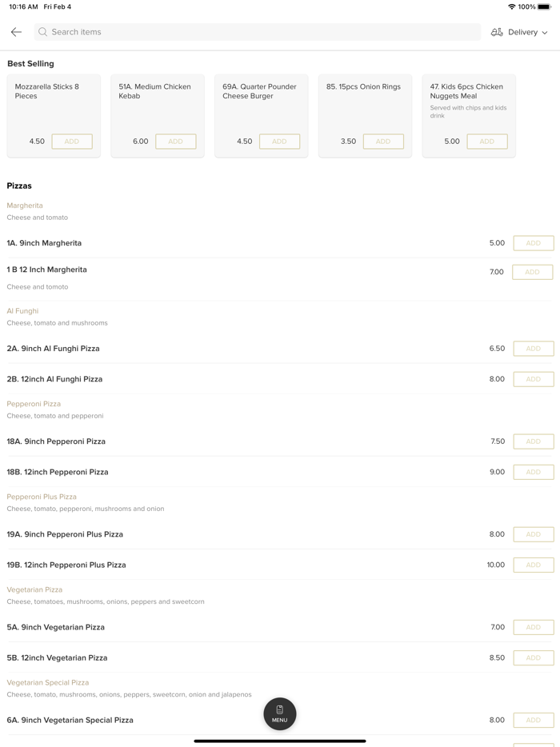This screenshot has height=747, width=560.
Task: Add 2B 12inch Al Funghi Pizza
Action: point(534,379)
